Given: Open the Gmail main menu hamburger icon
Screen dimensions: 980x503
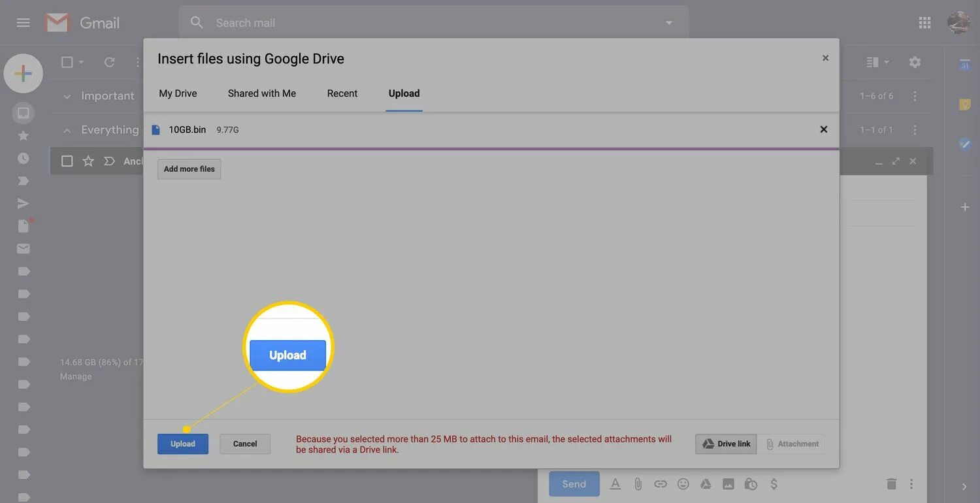Looking at the screenshot, I should [x=23, y=23].
